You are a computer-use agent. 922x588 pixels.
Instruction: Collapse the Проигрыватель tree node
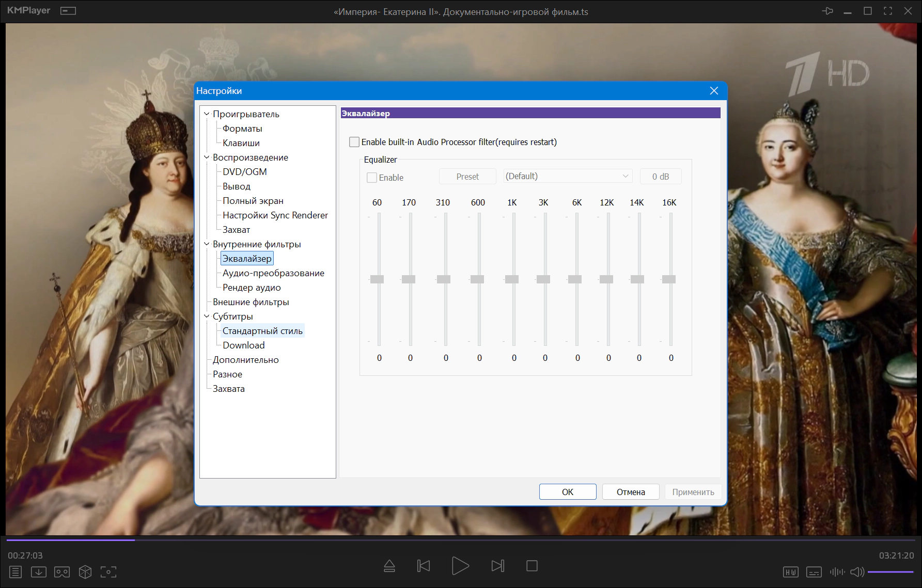(x=207, y=114)
